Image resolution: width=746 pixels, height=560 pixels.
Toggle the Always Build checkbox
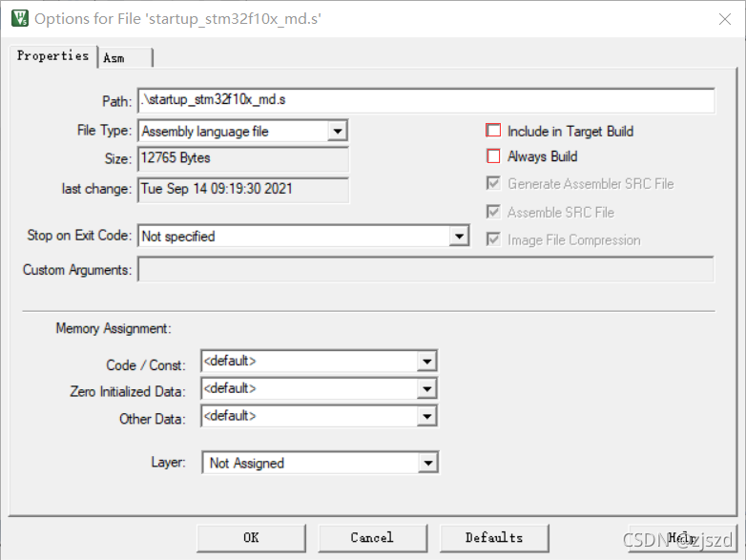(x=493, y=156)
